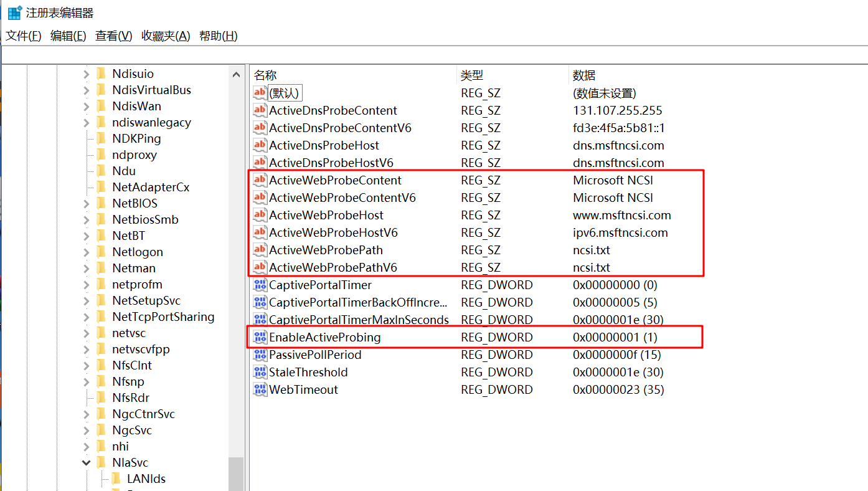Image resolution: width=868 pixels, height=491 pixels.
Task: Click the EnableActiveProbing DWORD value icon
Action: [260, 338]
